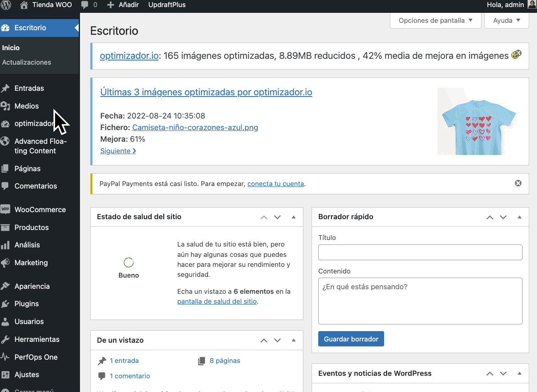Open WooCommerce from the sidebar
Screen dimensions: 537x392
click(x=40, y=210)
